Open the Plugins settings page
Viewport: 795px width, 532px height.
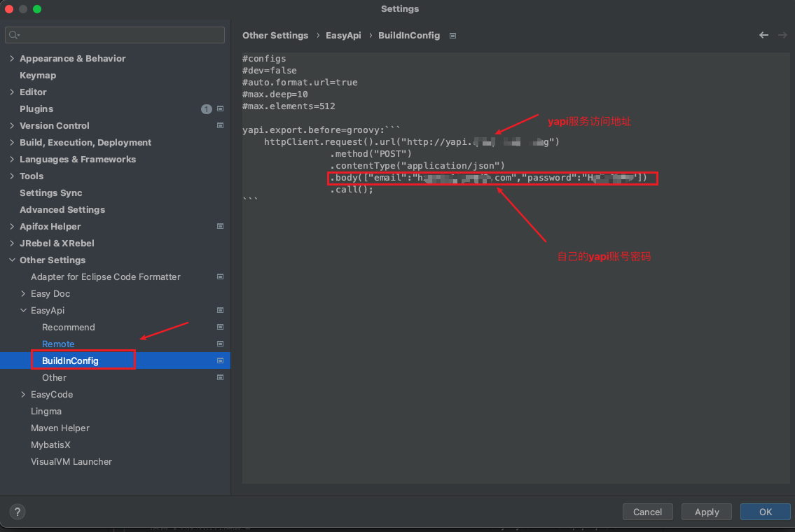(36, 109)
